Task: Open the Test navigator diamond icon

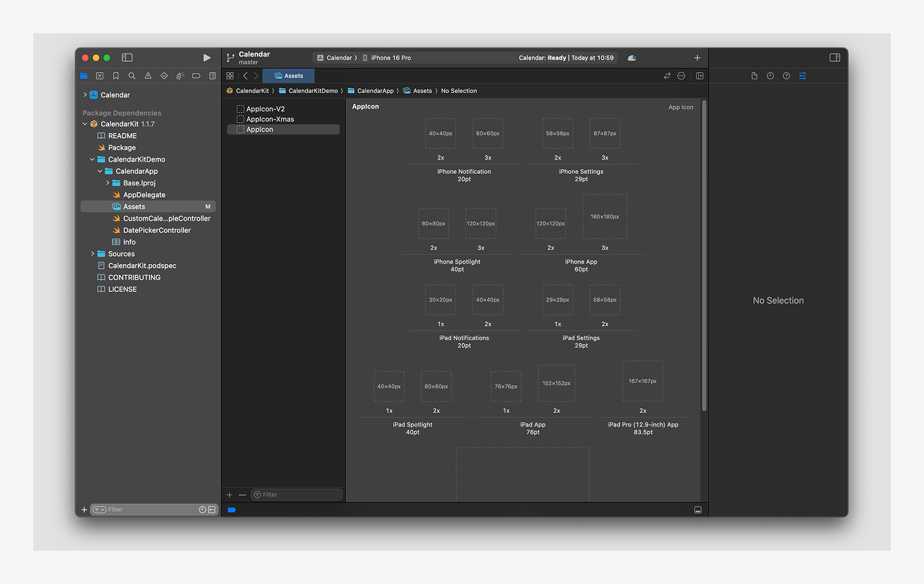Action: tap(164, 76)
